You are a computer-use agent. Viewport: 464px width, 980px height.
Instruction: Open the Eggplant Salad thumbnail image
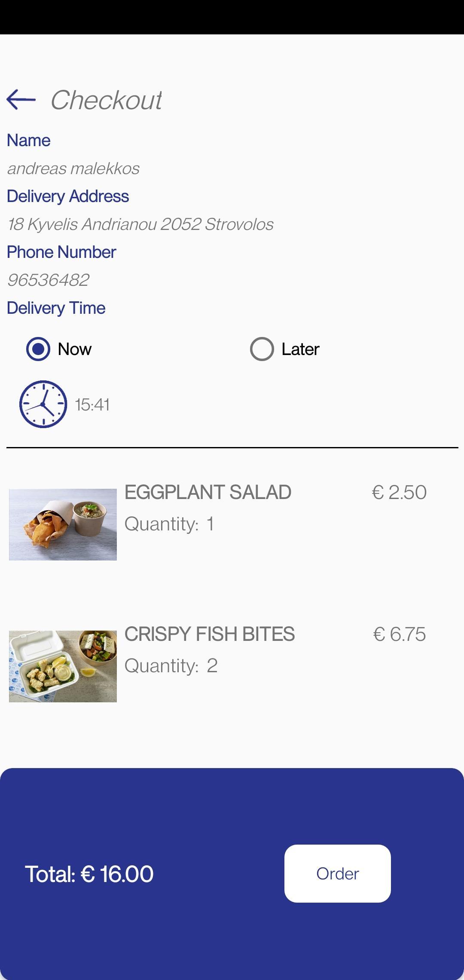click(63, 524)
